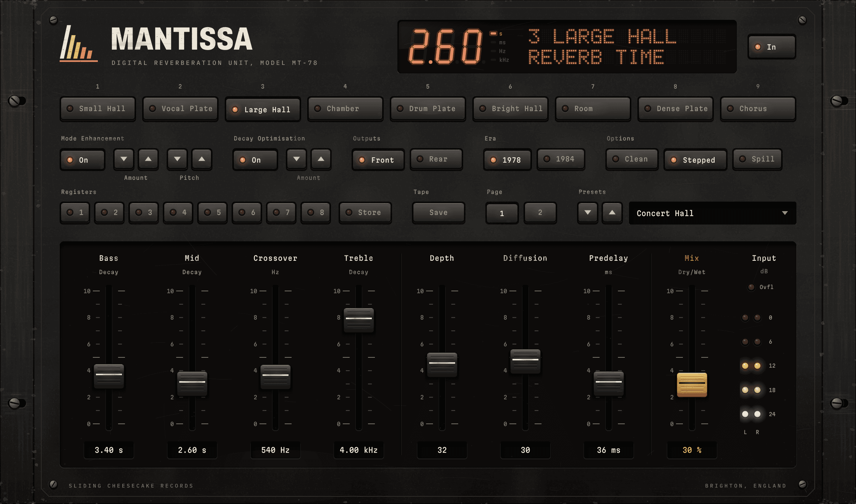Choose the Chamber program
The image size is (856, 504).
coord(345,109)
